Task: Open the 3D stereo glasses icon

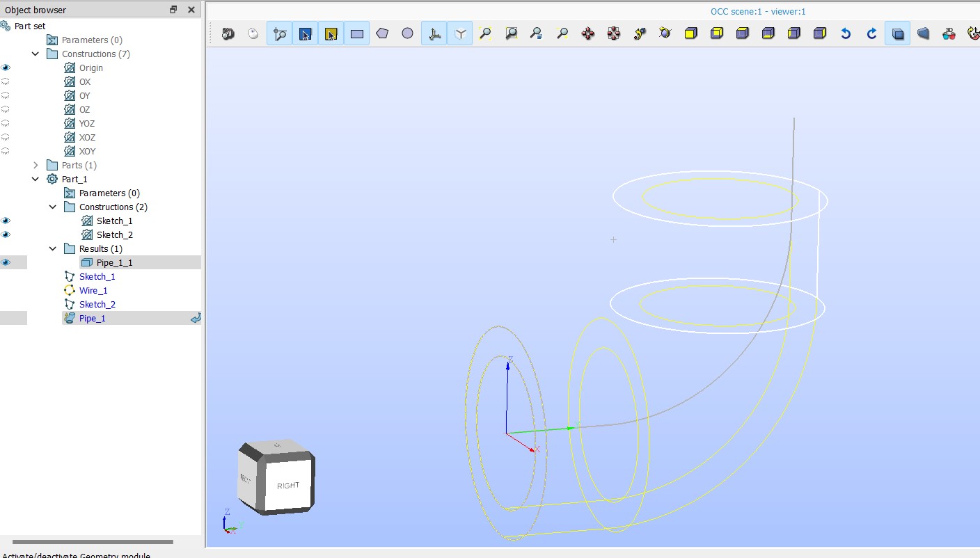Action: tap(949, 33)
